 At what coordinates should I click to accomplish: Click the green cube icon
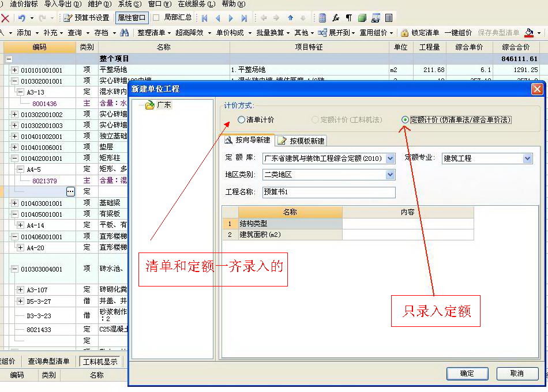pyautogui.click(x=362, y=18)
